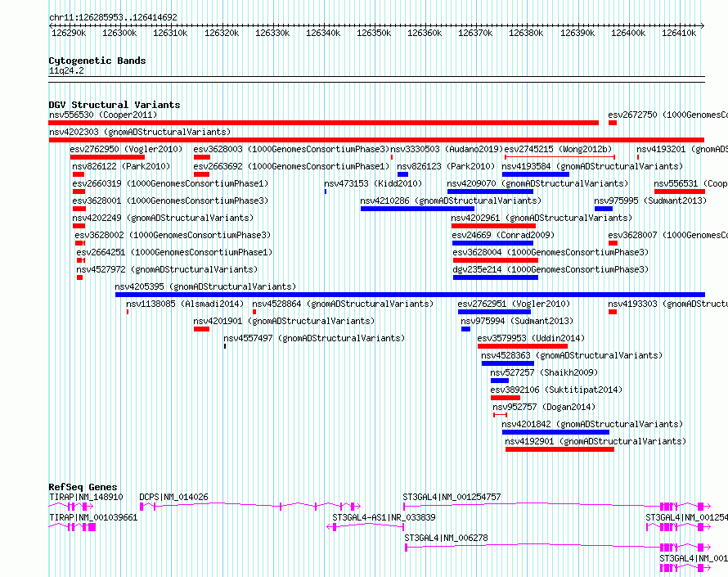Viewport: 728px width, 577px height.
Task: Click nsv473153 (Kidd2010) variant label
Action: point(373,183)
